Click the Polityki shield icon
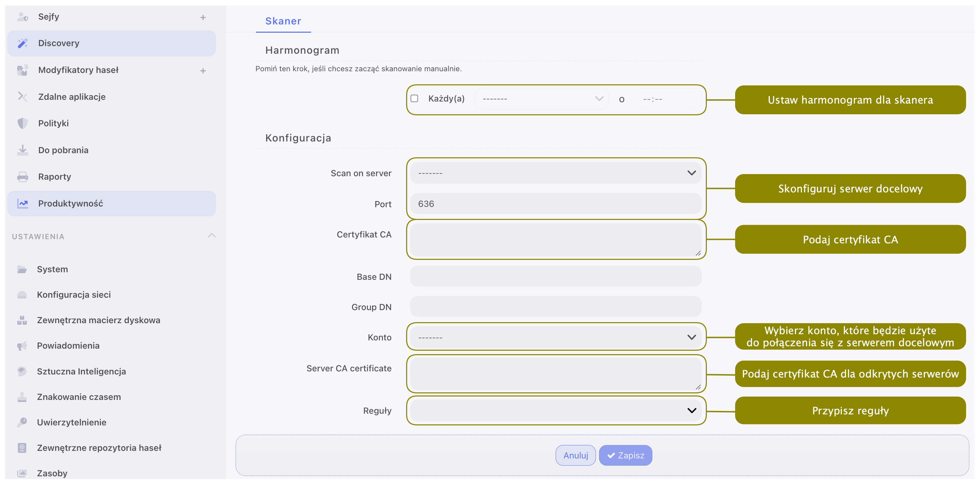This screenshot has width=980, height=487. coord(22,123)
